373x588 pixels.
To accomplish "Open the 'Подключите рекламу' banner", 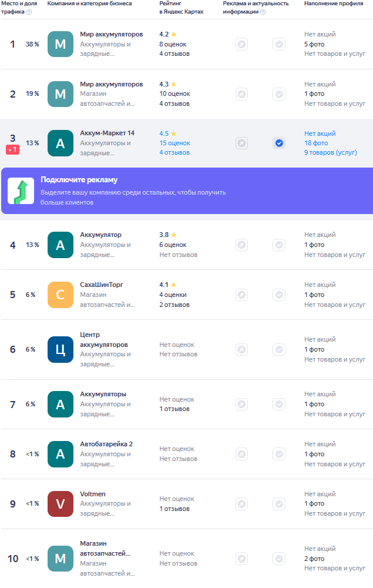I will click(187, 191).
